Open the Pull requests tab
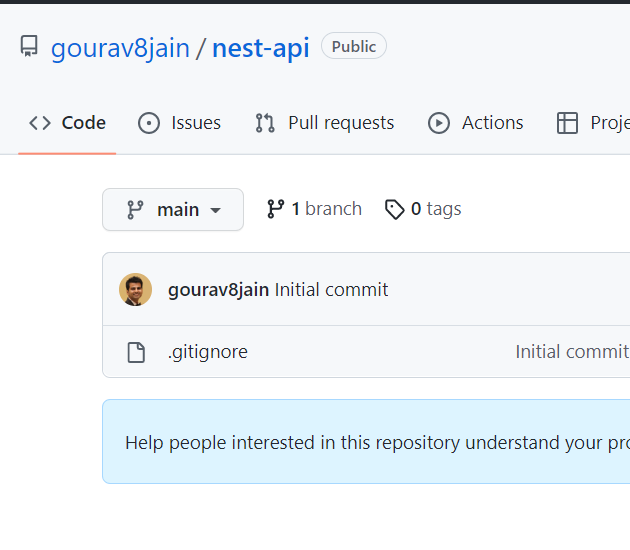Screen dimensions: 630x550 click(x=325, y=123)
